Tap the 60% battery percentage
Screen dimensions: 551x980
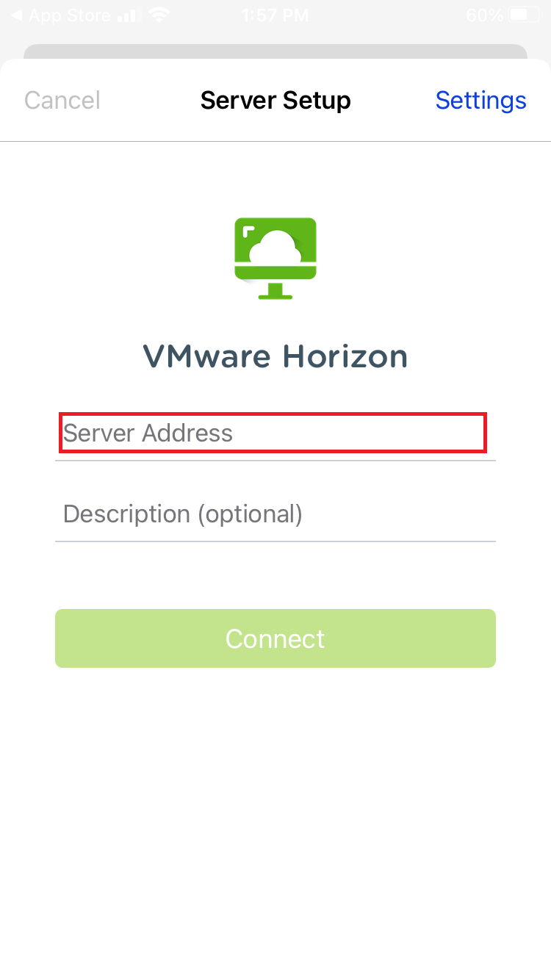[x=485, y=15]
